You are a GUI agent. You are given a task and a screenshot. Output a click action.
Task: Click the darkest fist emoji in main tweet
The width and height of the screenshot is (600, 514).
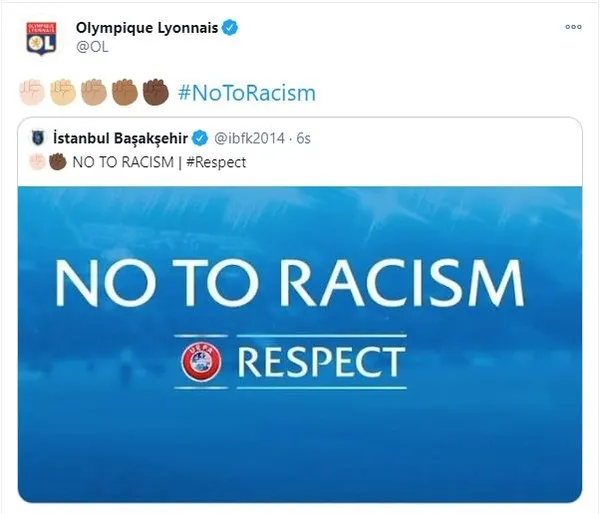[x=156, y=92]
